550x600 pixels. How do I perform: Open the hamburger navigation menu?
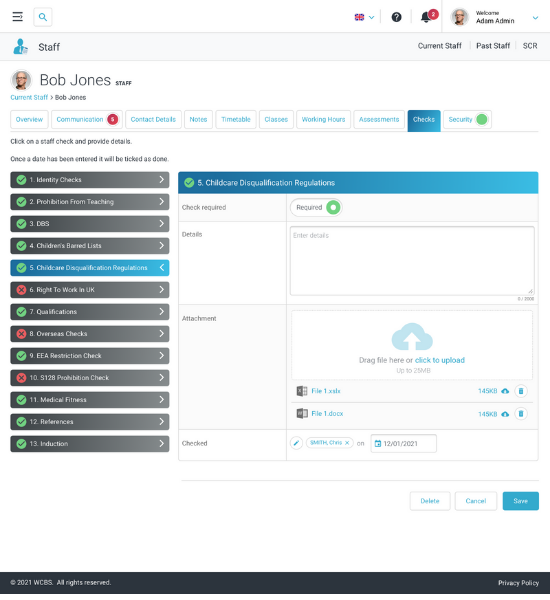pos(17,17)
